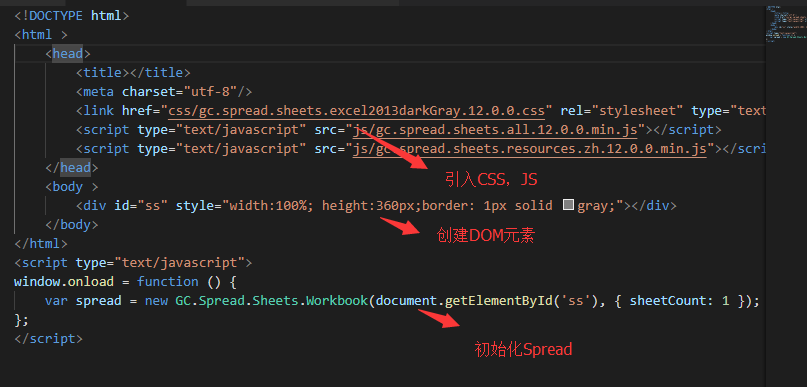Click the closing }; line of the function

pyautogui.click(x=22, y=320)
